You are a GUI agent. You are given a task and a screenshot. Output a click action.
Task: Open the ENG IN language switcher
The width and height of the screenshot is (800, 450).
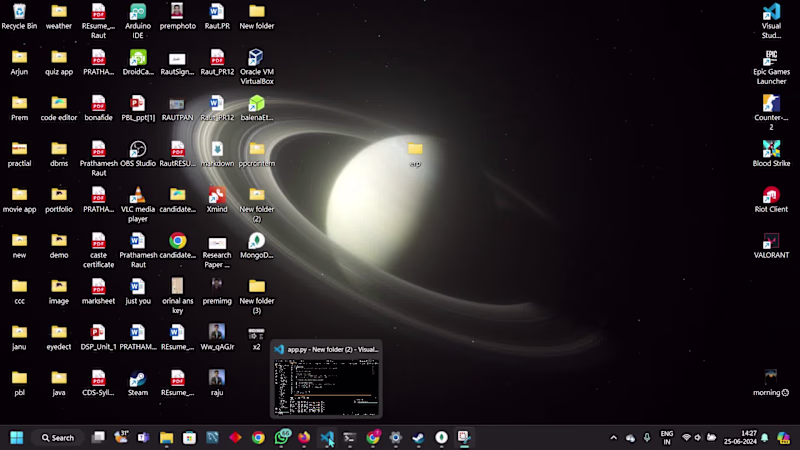[x=666, y=437]
